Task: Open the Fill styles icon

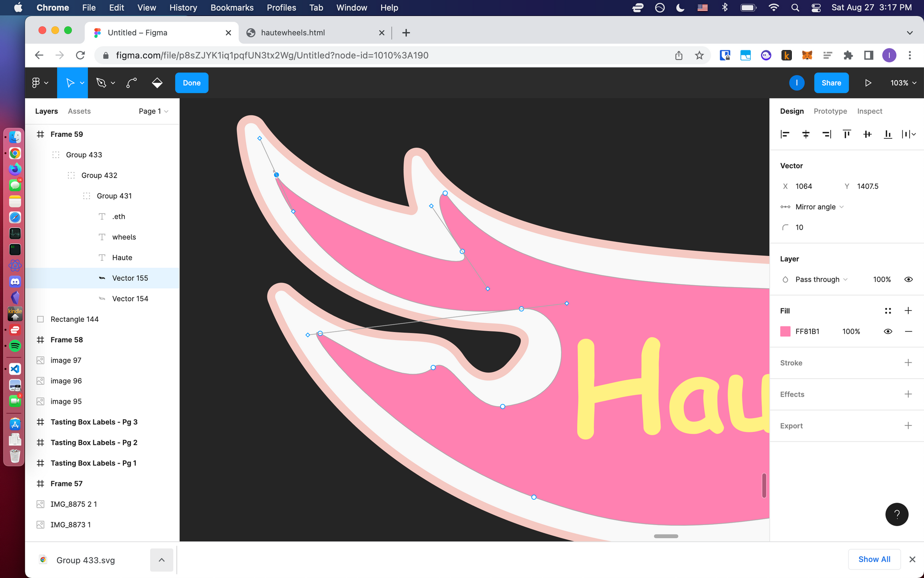Action: click(x=888, y=311)
